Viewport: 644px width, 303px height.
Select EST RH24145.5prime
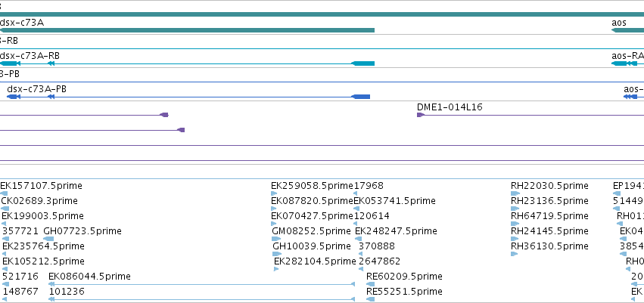(x=549, y=231)
